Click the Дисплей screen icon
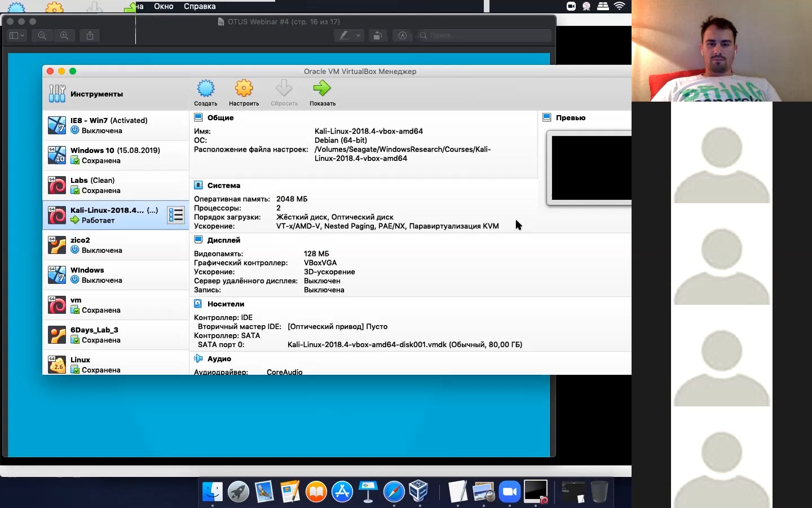The height and width of the screenshot is (508, 812). (x=198, y=240)
